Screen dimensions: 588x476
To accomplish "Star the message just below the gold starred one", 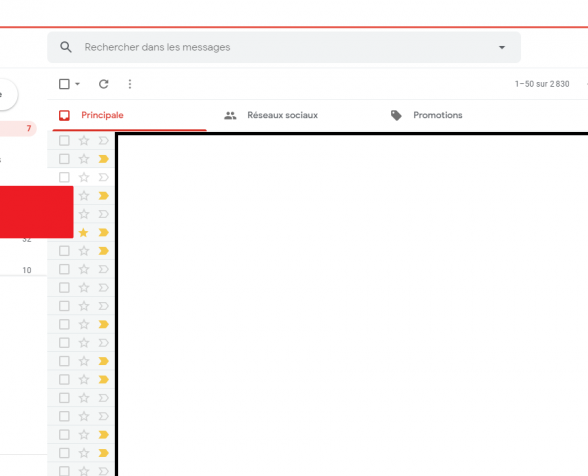I will (x=84, y=251).
